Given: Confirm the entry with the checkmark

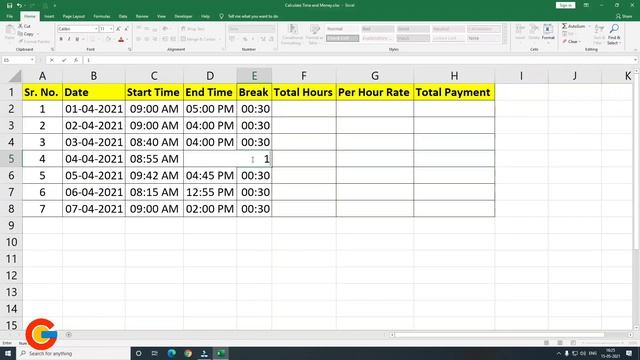Looking at the screenshot, I should (x=64, y=60).
